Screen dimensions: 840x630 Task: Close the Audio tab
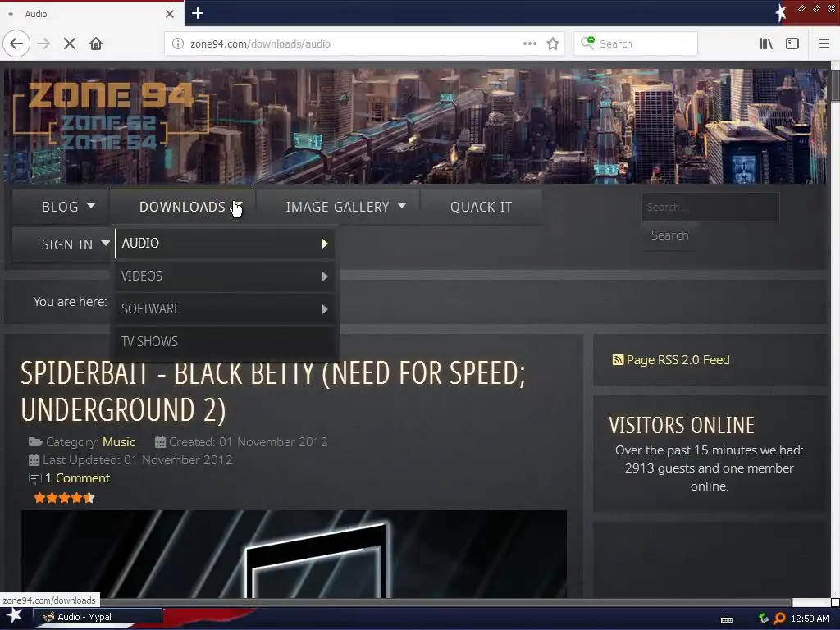(x=170, y=14)
